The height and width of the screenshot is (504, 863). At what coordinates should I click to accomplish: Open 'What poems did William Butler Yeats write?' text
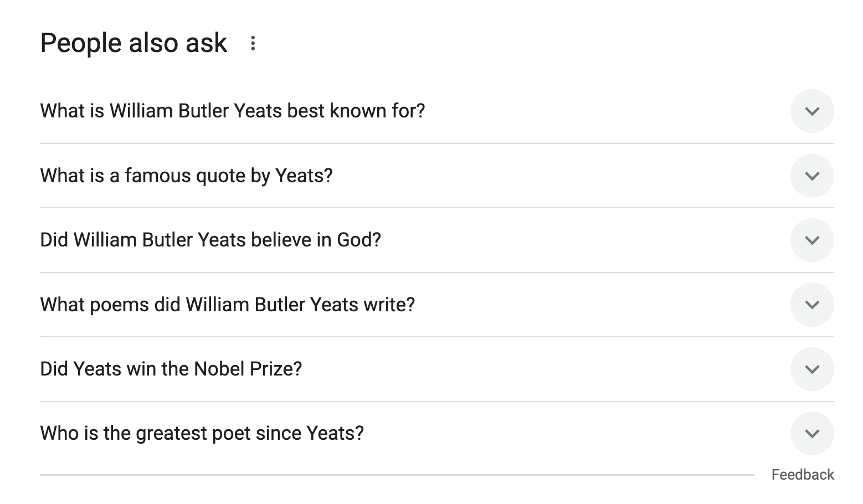pyautogui.click(x=227, y=305)
